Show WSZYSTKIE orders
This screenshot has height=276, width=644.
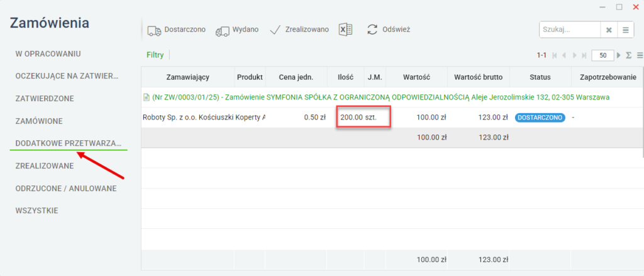[x=36, y=211]
